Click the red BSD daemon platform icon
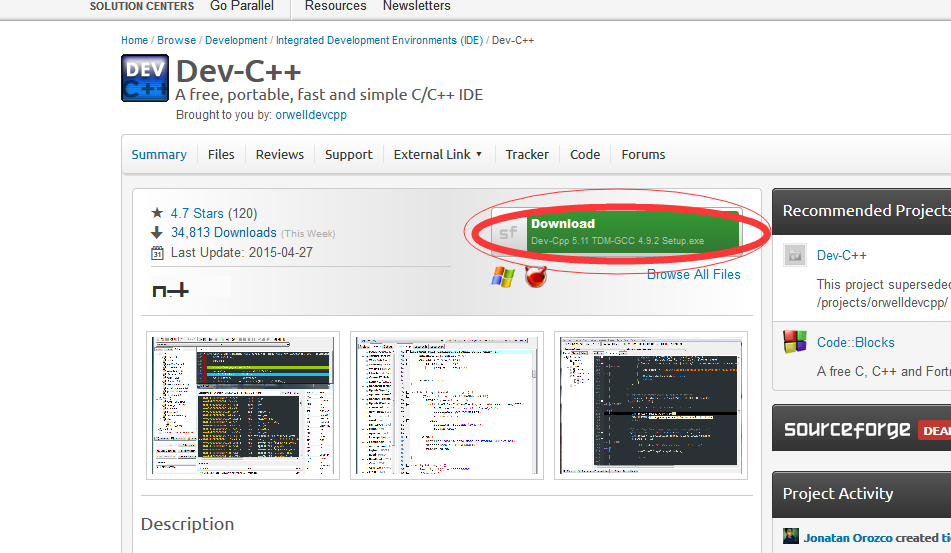Screen dimensions: 951x553 pos(536,276)
